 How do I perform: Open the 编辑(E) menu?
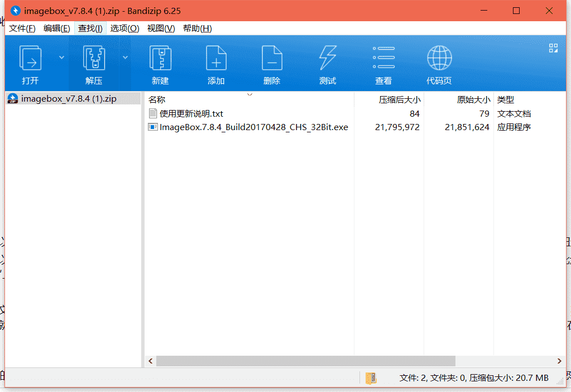coord(56,28)
